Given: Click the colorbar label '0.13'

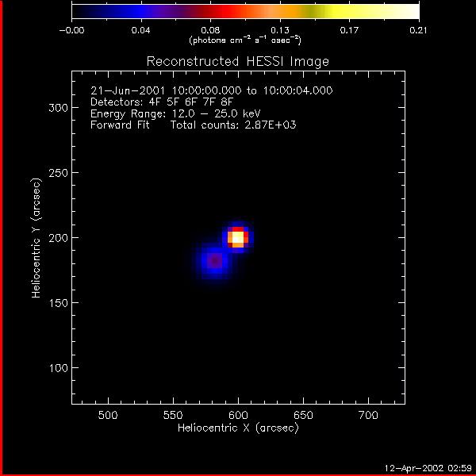Looking at the screenshot, I should point(280,30).
